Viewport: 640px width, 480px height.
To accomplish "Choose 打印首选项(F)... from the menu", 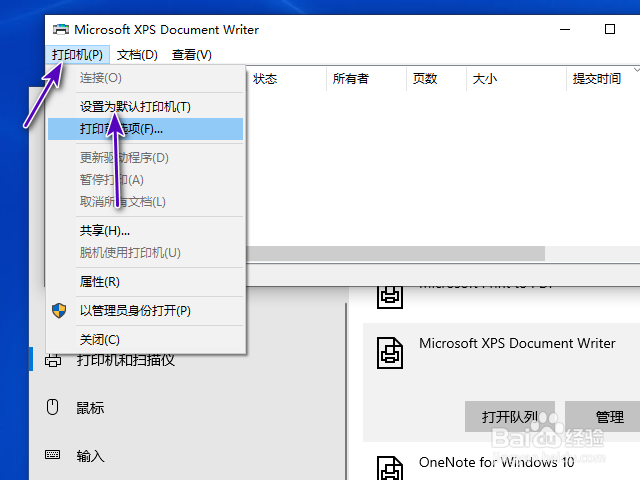I will point(145,129).
